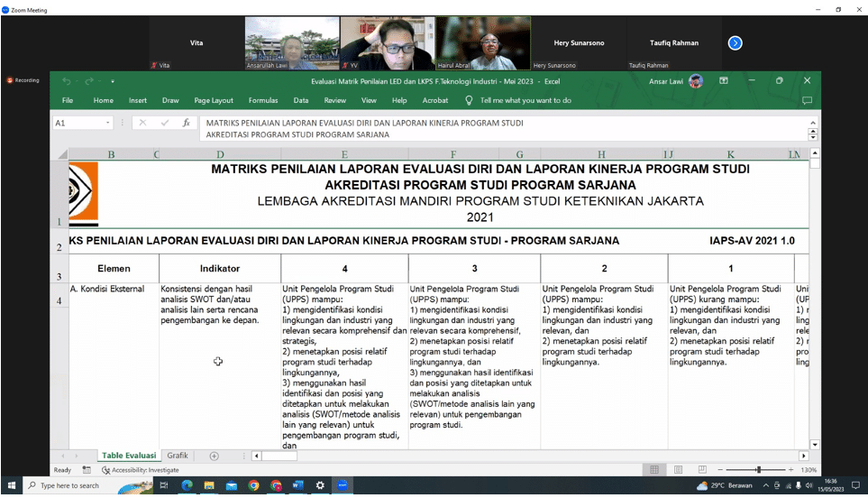The width and height of the screenshot is (868, 498).
Task: Click the Indikator header cell
Action: click(x=220, y=269)
